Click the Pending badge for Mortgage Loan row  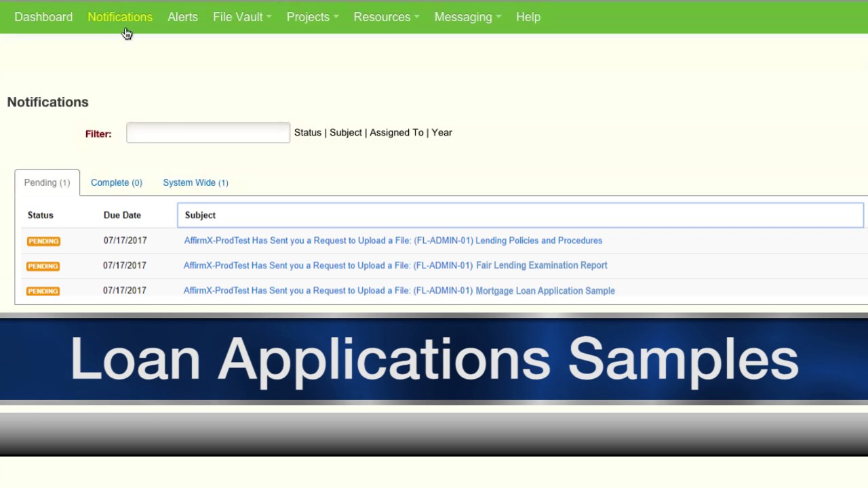coord(43,291)
